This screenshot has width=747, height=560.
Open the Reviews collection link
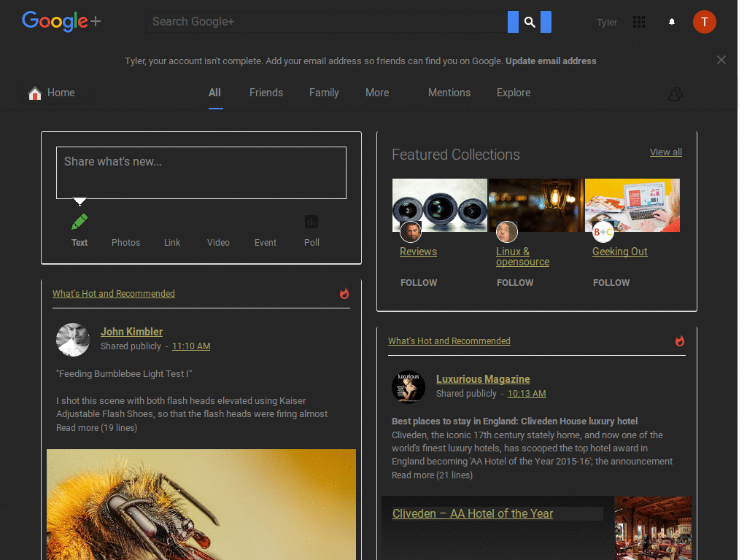[x=418, y=252]
